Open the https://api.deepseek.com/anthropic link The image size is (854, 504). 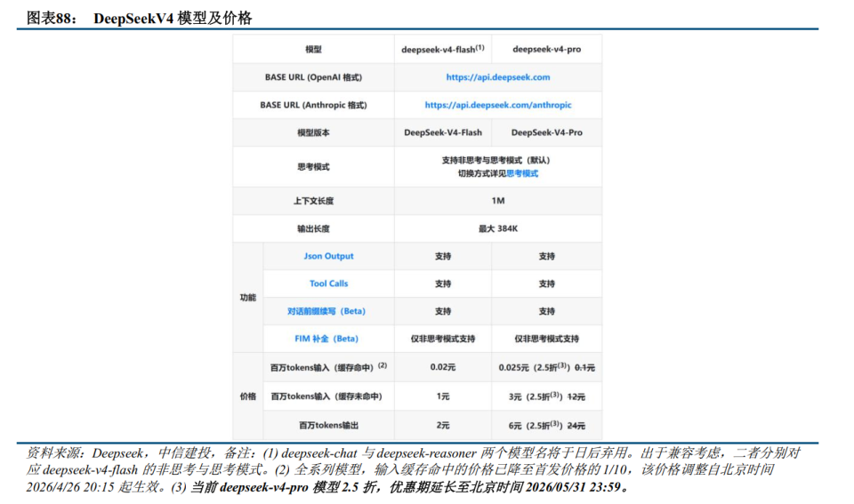coord(498,105)
